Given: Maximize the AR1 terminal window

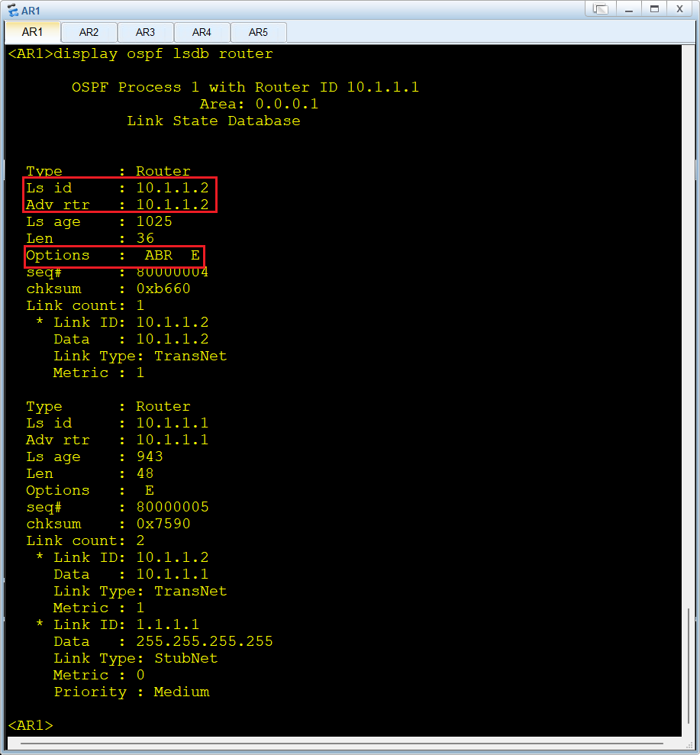Looking at the screenshot, I should pos(654,8).
